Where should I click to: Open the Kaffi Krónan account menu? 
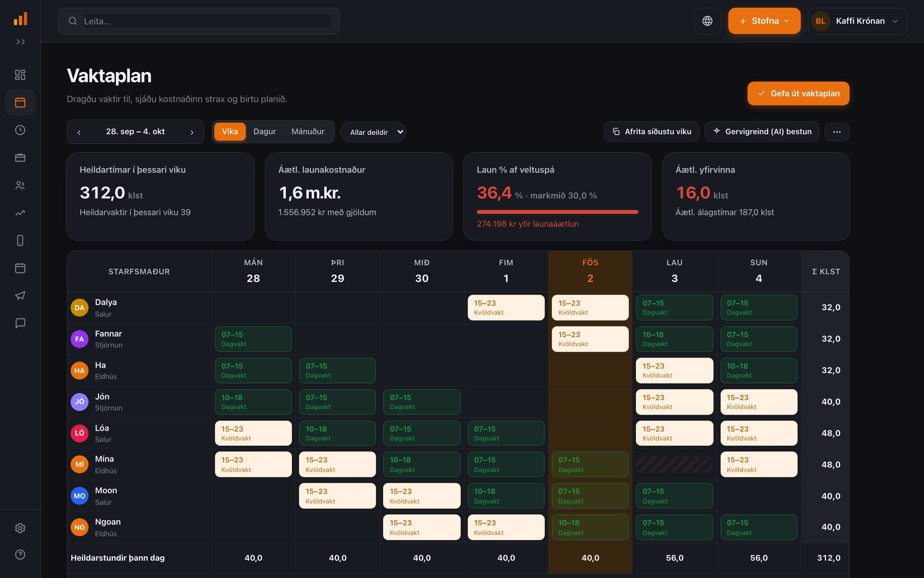tap(857, 21)
